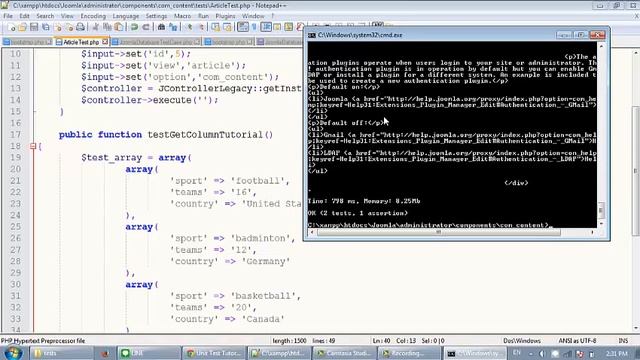Open the LINE taskbar button
640x360 pixels.
point(149,353)
